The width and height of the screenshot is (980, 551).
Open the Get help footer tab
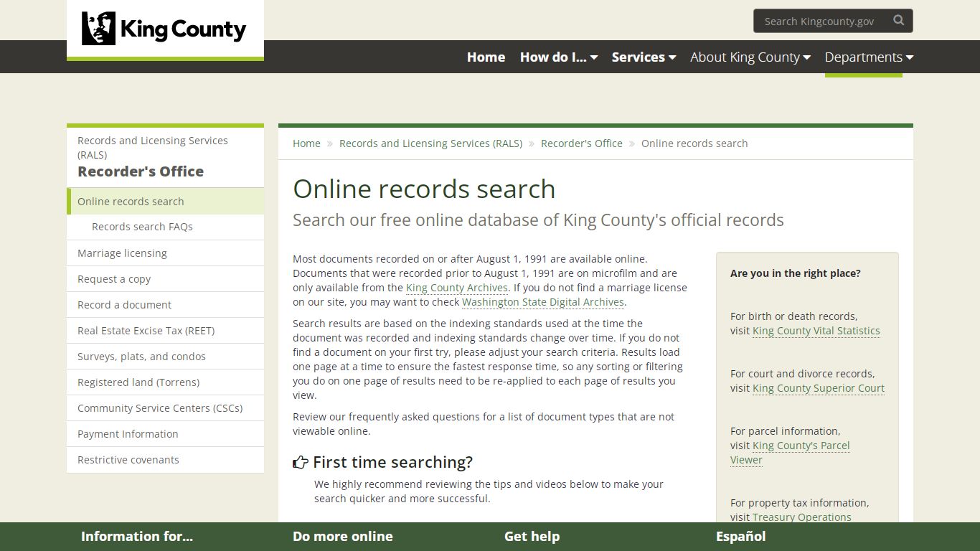[532, 537]
